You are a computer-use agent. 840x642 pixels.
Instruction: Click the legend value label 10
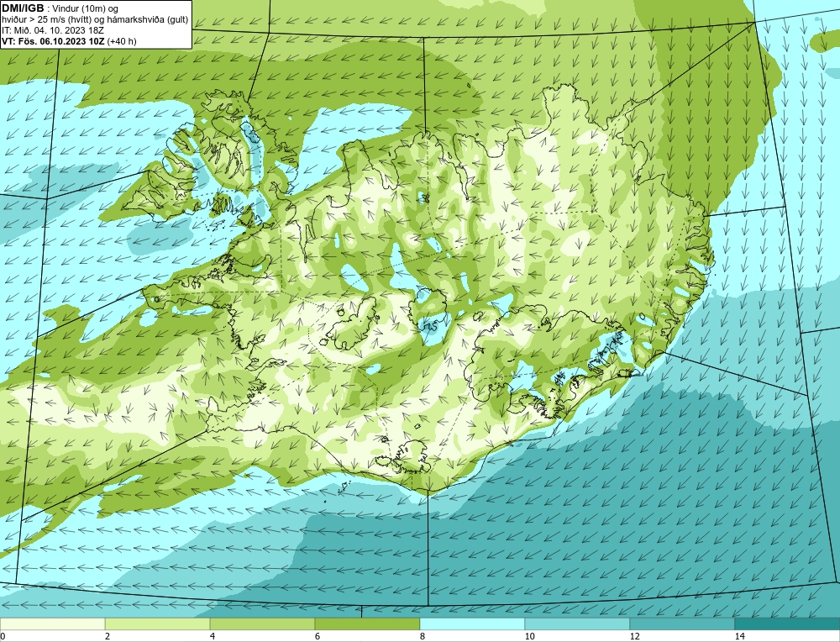coord(530,636)
